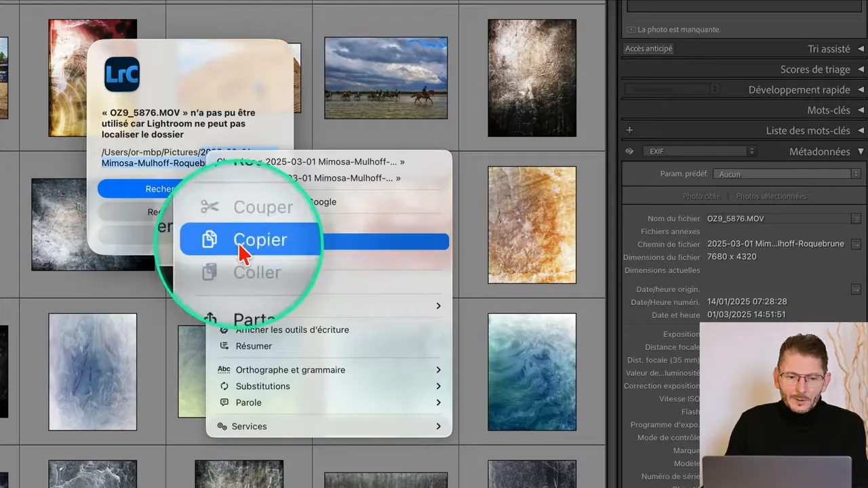Click the Accès anticipé badge

pos(648,48)
